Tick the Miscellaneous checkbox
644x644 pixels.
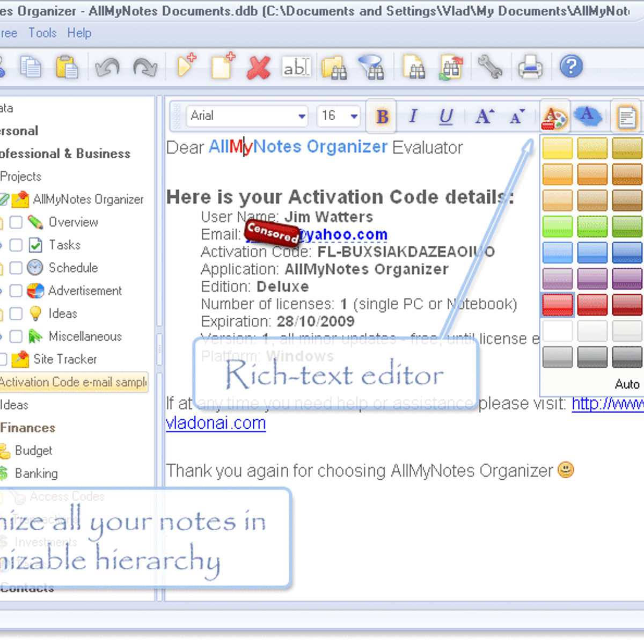[x=16, y=336]
